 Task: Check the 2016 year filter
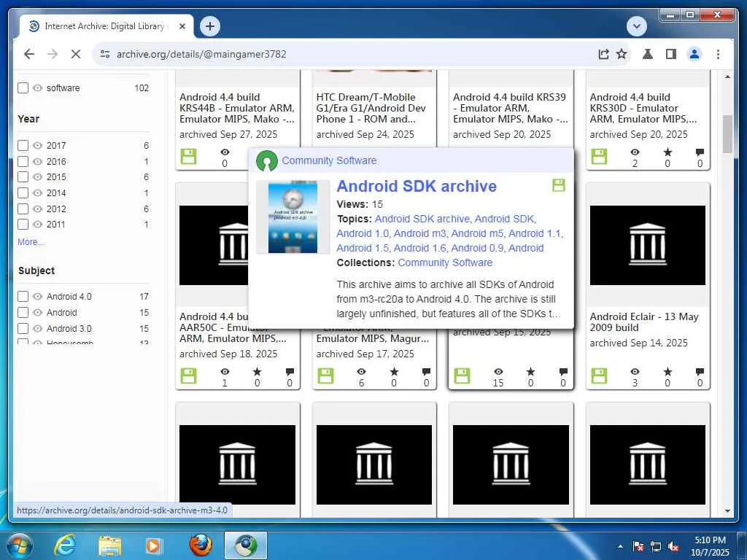pyautogui.click(x=23, y=161)
